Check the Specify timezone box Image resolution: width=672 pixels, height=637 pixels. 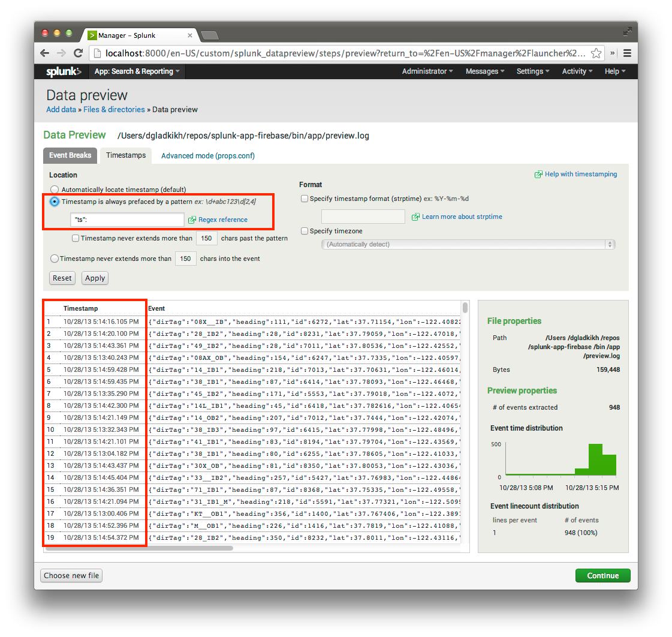coord(305,231)
